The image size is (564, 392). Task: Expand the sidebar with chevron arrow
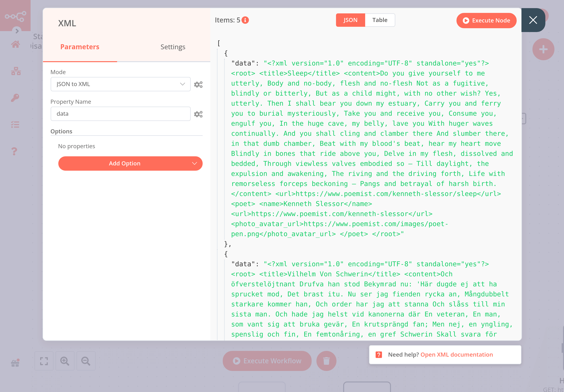pyautogui.click(x=17, y=31)
